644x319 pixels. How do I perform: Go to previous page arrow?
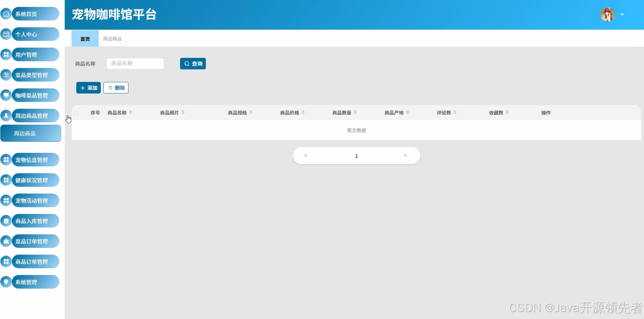coord(306,155)
